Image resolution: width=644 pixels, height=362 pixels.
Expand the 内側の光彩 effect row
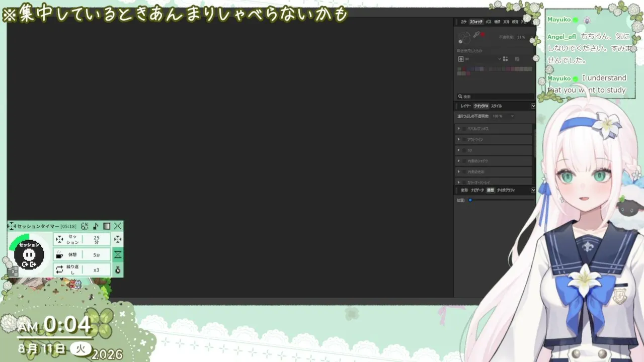[458, 172]
